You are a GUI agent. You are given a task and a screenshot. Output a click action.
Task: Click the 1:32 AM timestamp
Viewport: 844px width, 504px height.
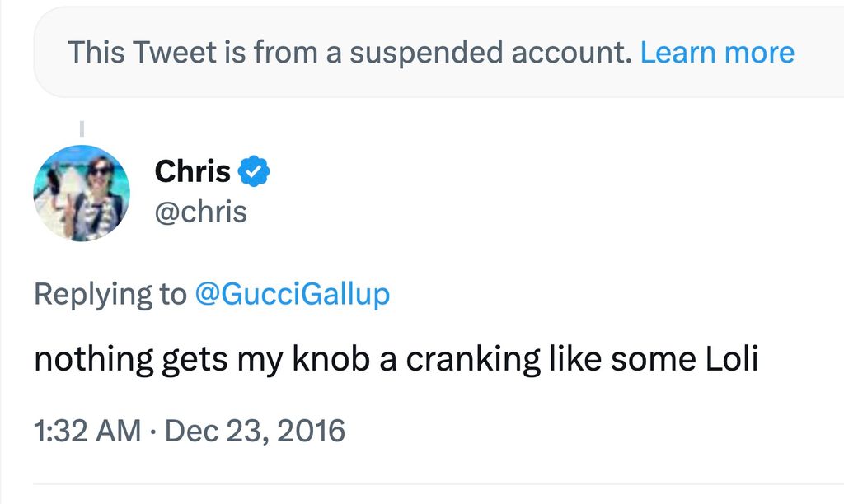(87, 431)
